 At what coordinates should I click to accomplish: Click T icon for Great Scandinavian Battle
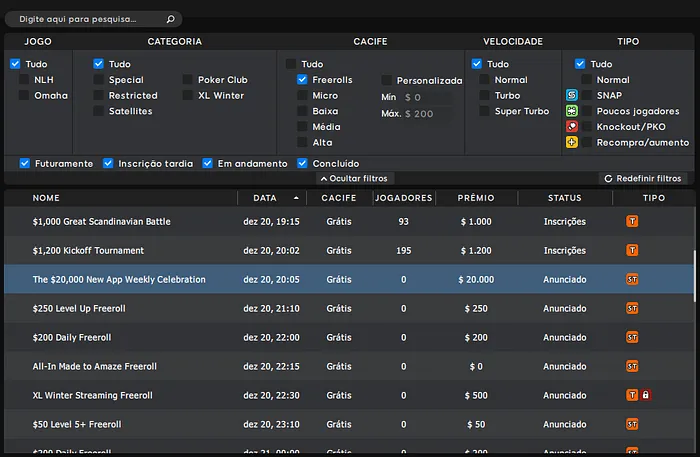click(632, 221)
